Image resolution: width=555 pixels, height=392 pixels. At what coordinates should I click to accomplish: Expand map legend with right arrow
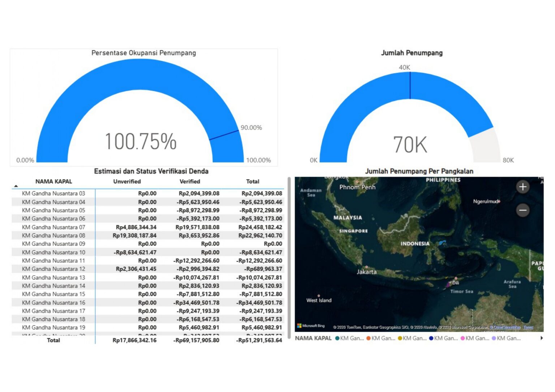coord(541,338)
